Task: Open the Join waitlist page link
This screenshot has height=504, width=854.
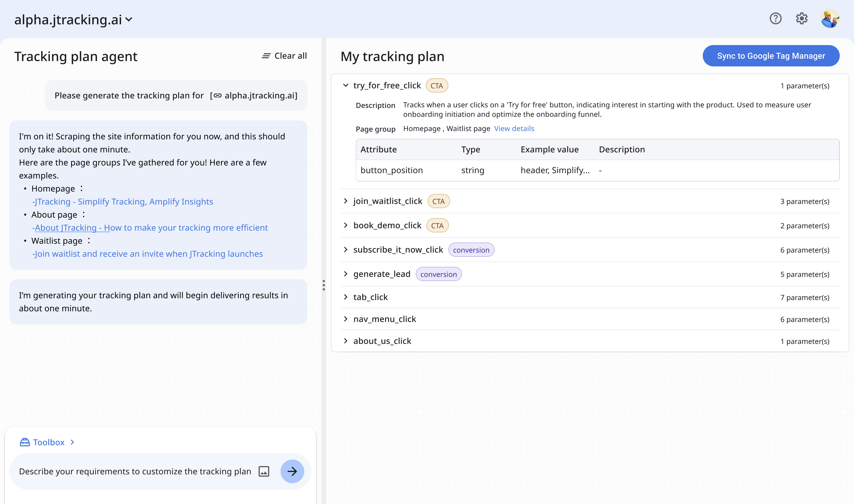Action: (x=147, y=254)
